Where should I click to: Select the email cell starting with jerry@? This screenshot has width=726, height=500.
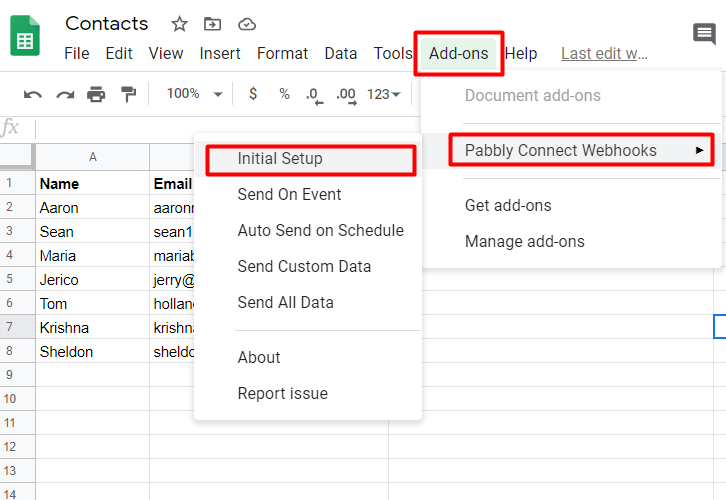coord(172,280)
